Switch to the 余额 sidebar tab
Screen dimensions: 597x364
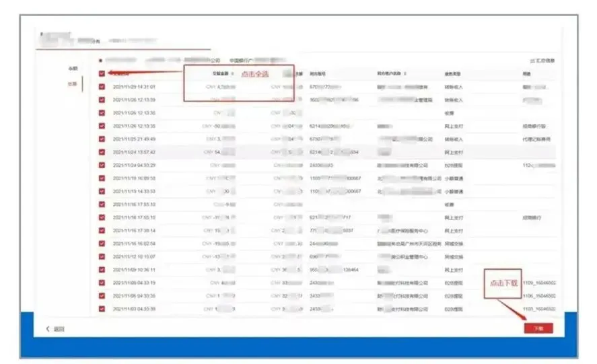tap(73, 69)
